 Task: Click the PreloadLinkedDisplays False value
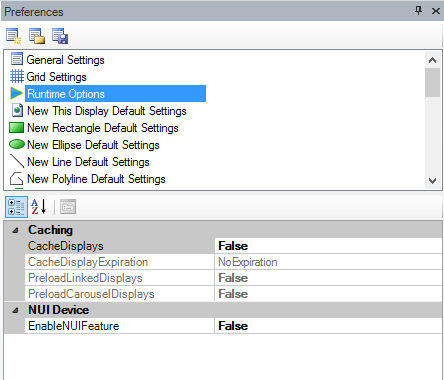click(x=328, y=278)
